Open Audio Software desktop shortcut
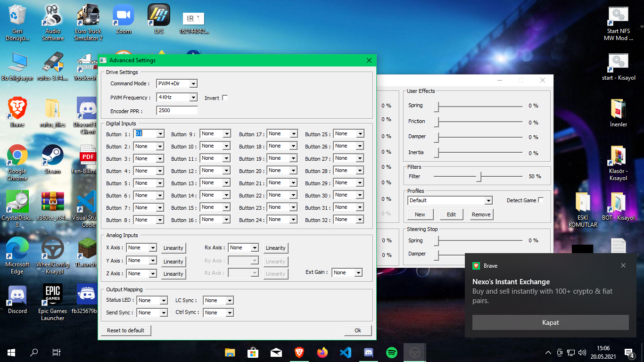644x362 pixels. coord(53,22)
